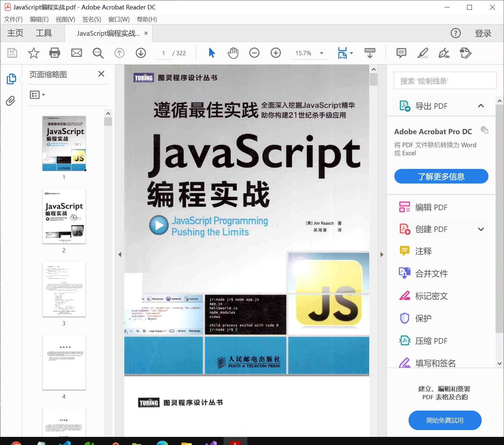Copy icon next to Adobe Acrobat Pro DC
Viewport: 504px width, 445px height.
pyautogui.click(x=485, y=130)
